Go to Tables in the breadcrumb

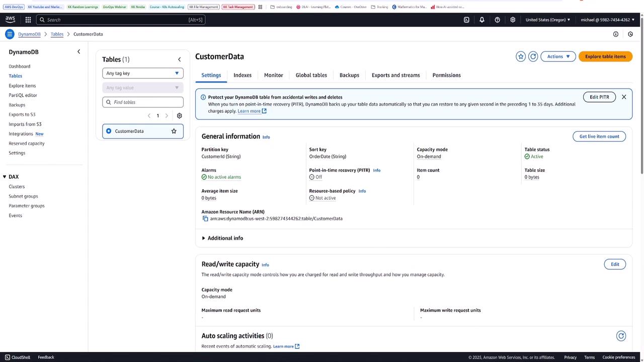tap(57, 34)
